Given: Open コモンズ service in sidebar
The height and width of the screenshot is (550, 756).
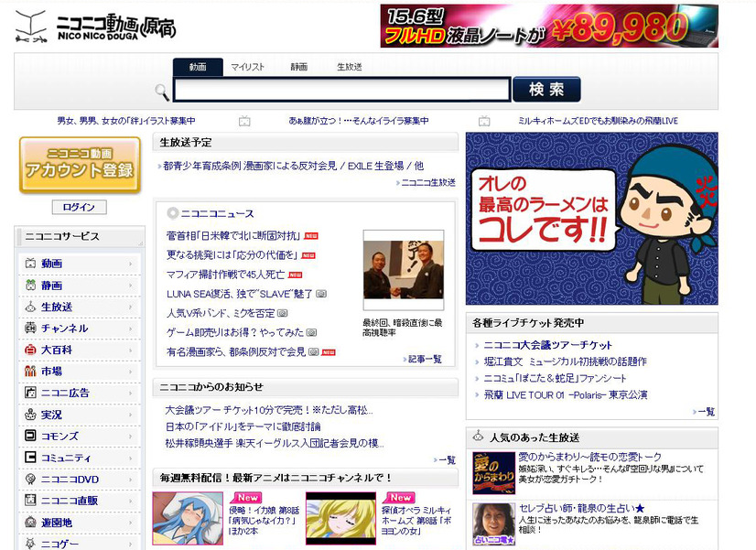Looking at the screenshot, I should pyautogui.click(x=80, y=436).
